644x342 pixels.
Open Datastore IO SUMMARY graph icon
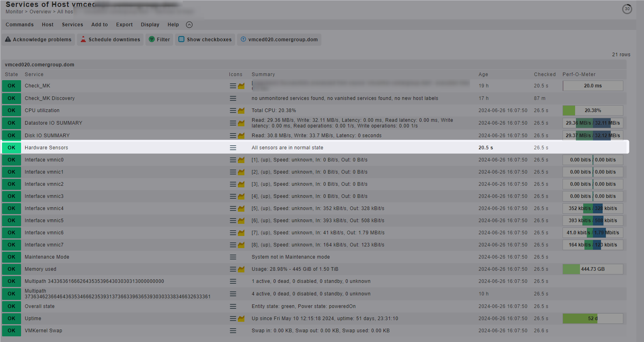[242, 123]
